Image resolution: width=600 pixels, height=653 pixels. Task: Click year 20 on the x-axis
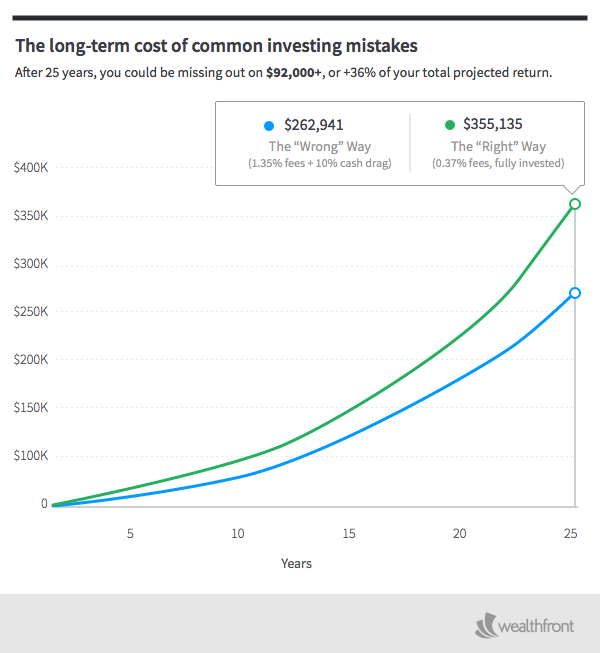(460, 533)
